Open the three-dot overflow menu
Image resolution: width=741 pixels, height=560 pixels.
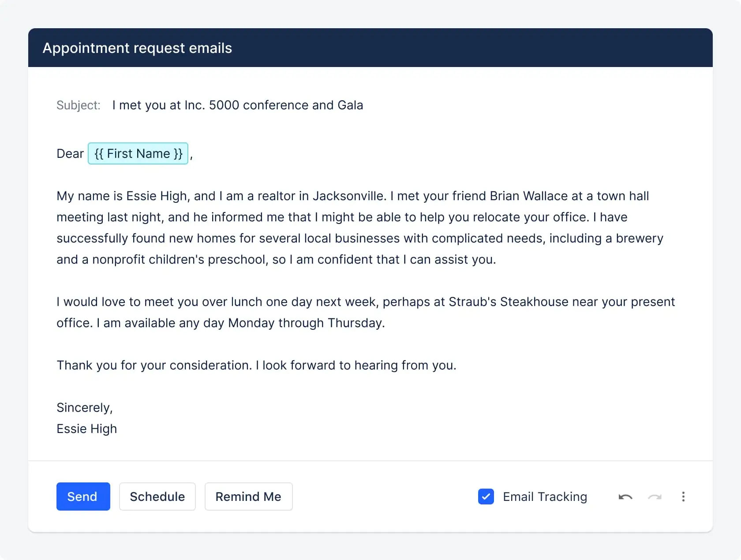[683, 497]
